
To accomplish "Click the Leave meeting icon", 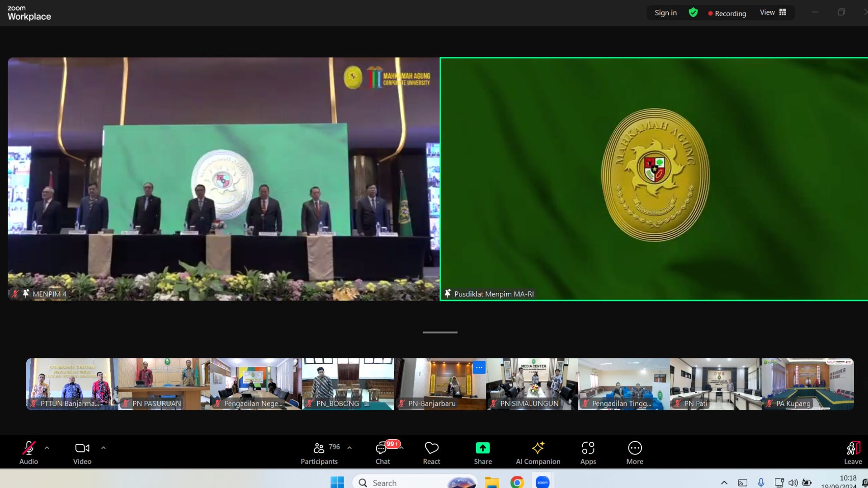I will (853, 448).
